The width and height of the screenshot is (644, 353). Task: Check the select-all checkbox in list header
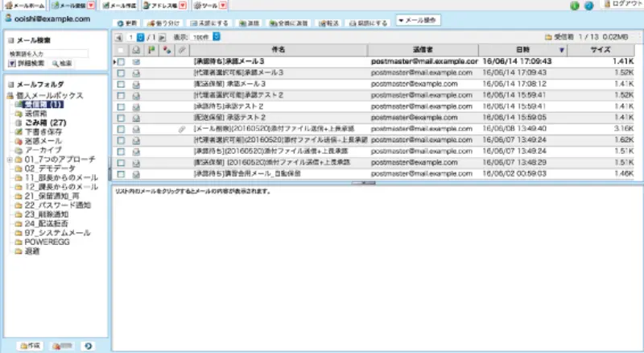pos(122,50)
